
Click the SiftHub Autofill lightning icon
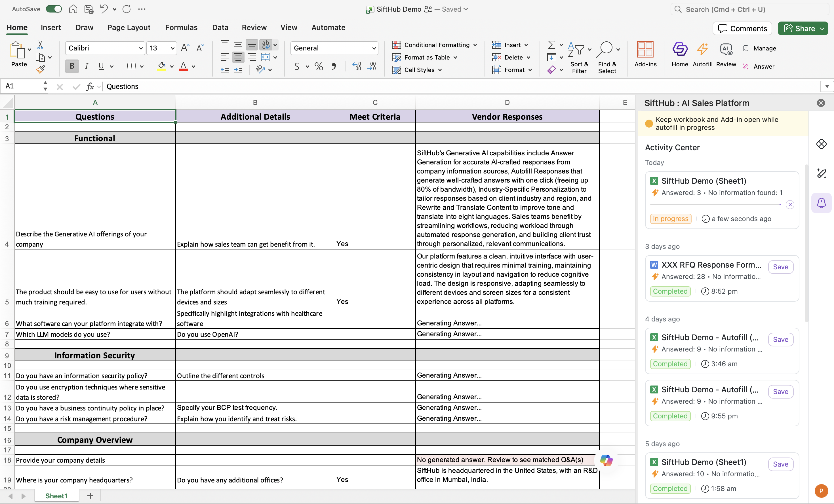(x=702, y=49)
